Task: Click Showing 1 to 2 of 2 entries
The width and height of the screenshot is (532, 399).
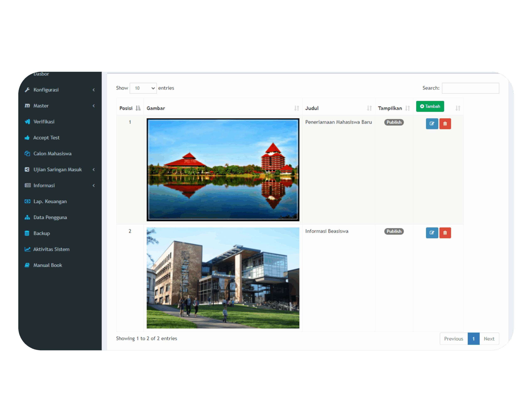Action: (147, 338)
